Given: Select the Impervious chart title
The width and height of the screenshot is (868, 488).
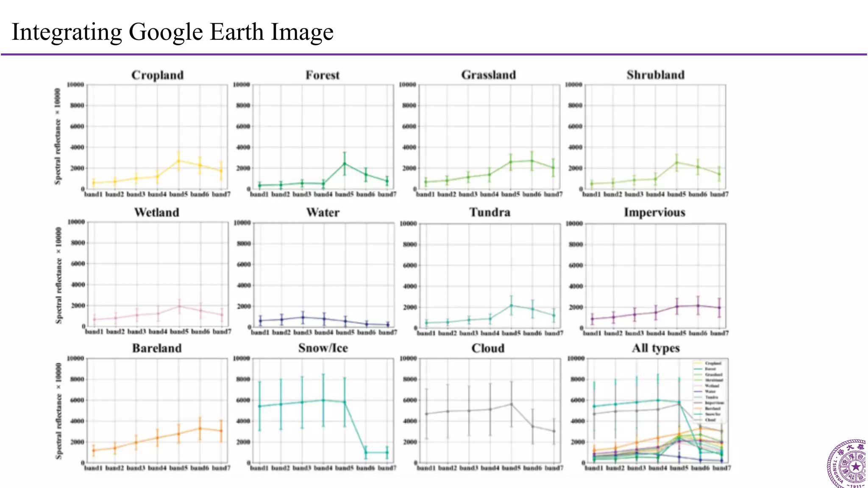Looking at the screenshot, I should pyautogui.click(x=654, y=212).
